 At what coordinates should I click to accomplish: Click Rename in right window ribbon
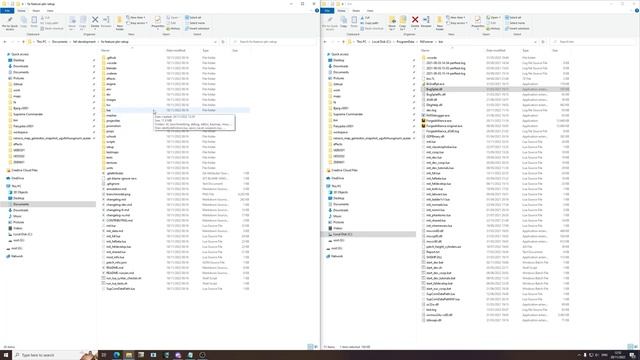[x=426, y=22]
